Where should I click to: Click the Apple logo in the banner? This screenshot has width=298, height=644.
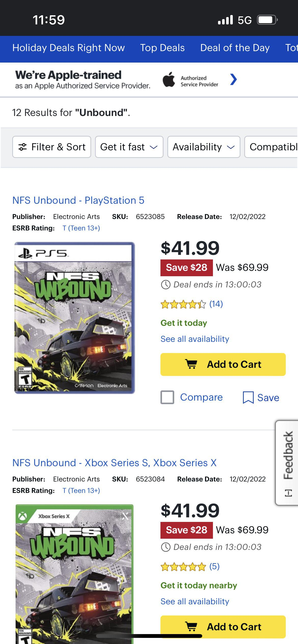tap(169, 80)
